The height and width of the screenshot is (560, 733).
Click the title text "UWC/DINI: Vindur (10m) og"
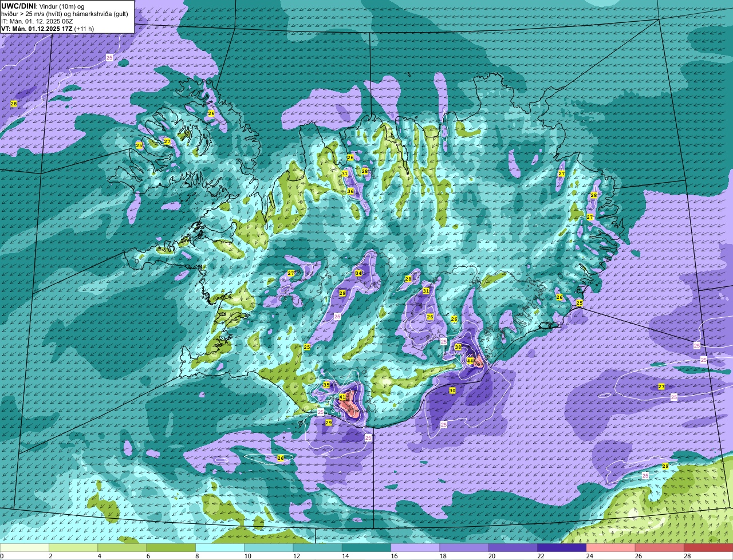(43, 6)
